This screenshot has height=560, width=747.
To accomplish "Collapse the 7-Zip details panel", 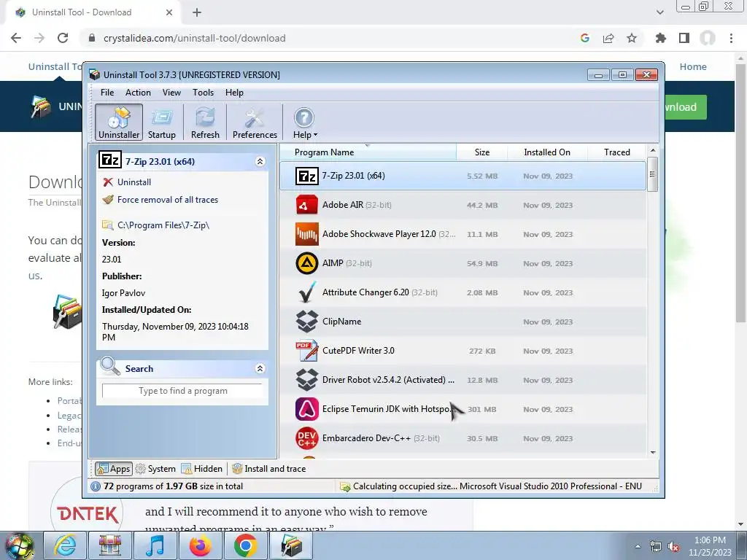I will (260, 161).
